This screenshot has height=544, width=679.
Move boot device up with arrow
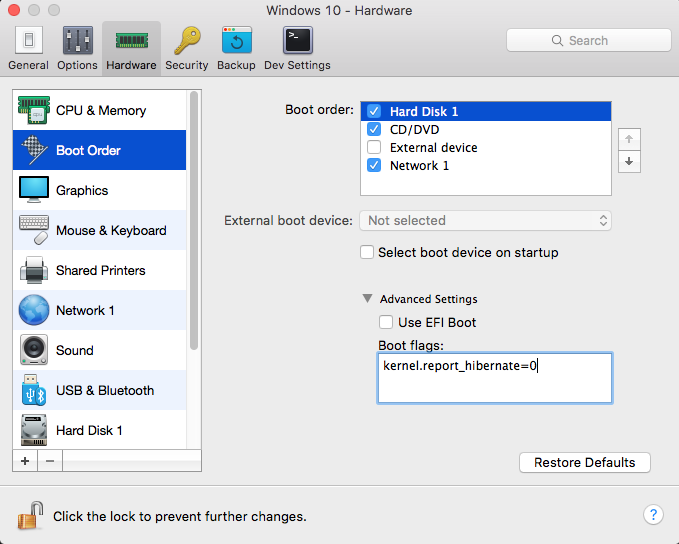click(629, 139)
